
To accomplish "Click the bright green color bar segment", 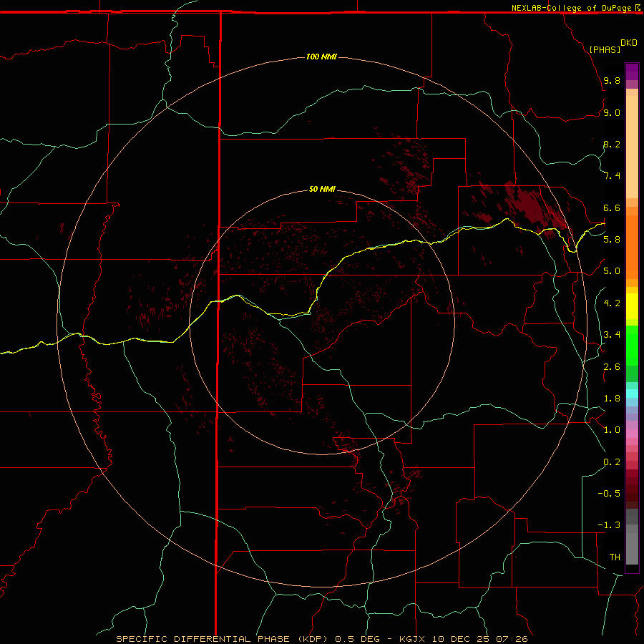I will 632,345.
